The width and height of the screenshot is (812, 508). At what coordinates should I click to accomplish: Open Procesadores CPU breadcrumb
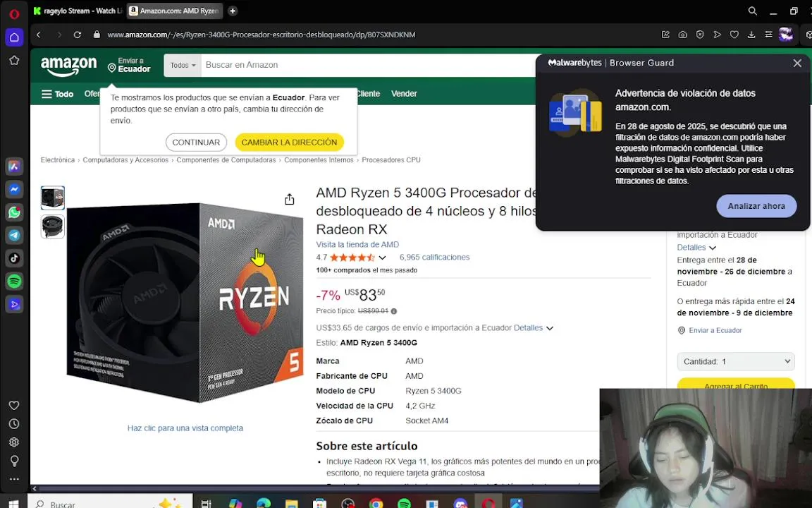click(x=391, y=159)
